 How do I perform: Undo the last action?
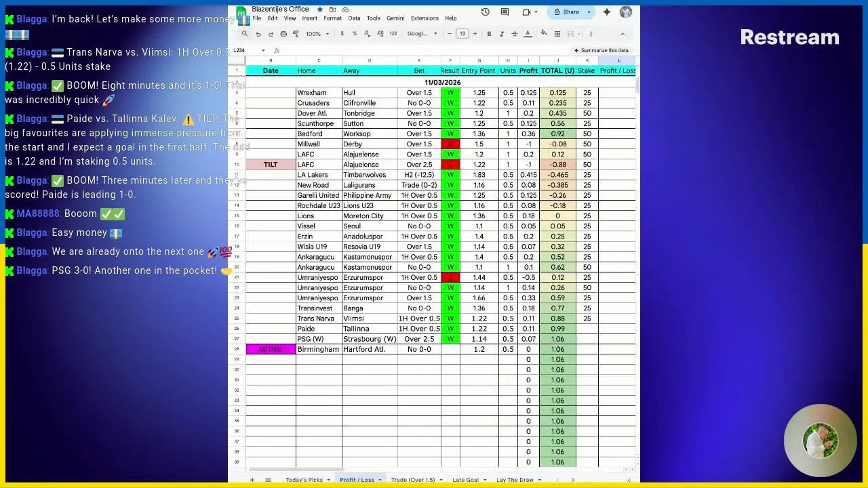point(258,34)
